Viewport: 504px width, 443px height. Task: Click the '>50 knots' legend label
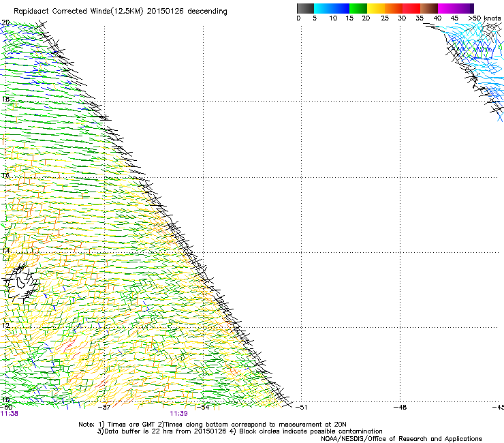(x=484, y=18)
